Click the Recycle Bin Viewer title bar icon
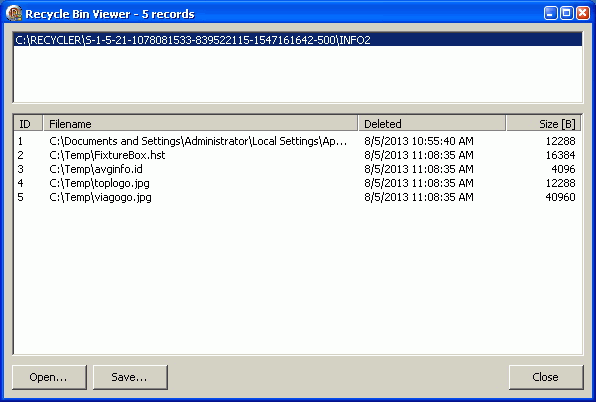The image size is (596, 402). pos(14,13)
